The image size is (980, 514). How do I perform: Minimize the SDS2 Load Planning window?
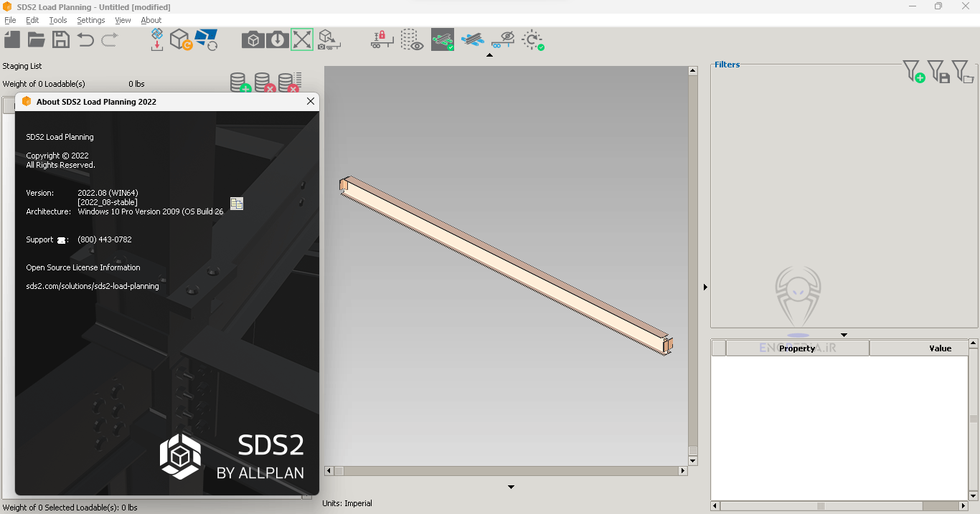click(x=913, y=6)
